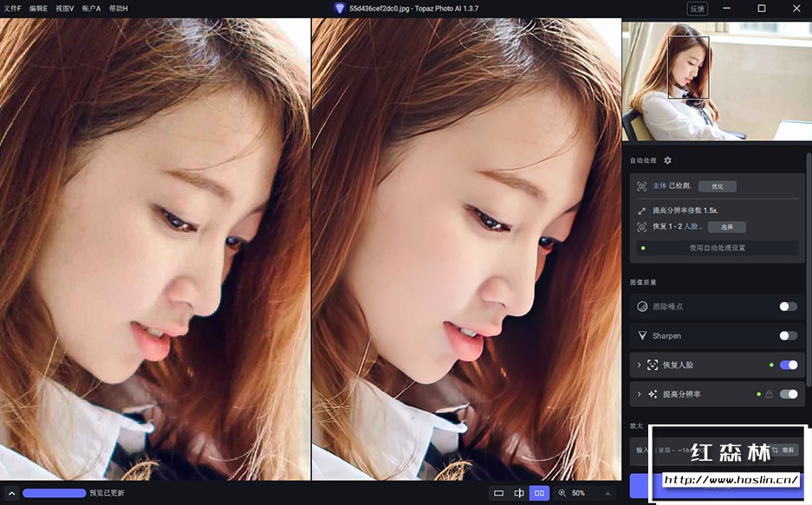The height and width of the screenshot is (505, 812).
Task: Open the 文件F menu
Action: (x=12, y=9)
